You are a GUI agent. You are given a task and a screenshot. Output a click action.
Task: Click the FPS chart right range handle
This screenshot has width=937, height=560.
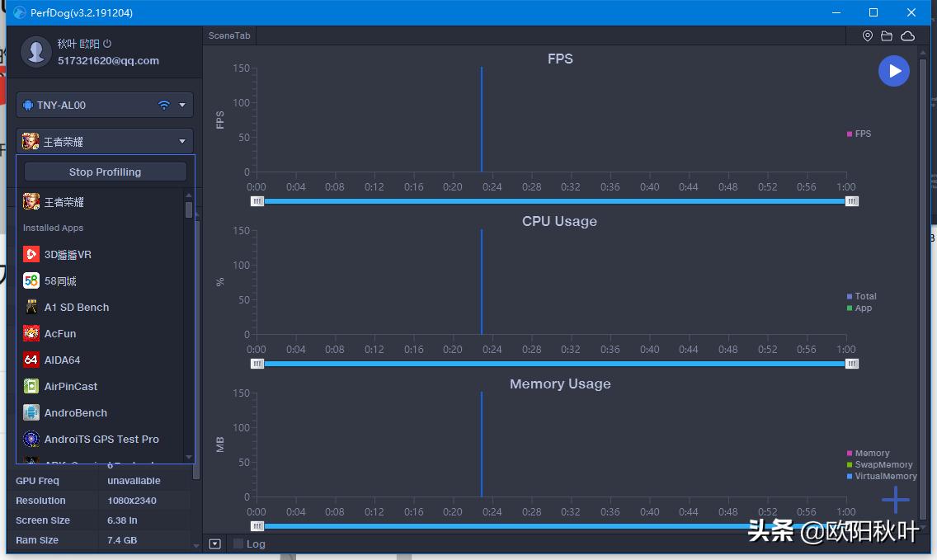click(852, 201)
